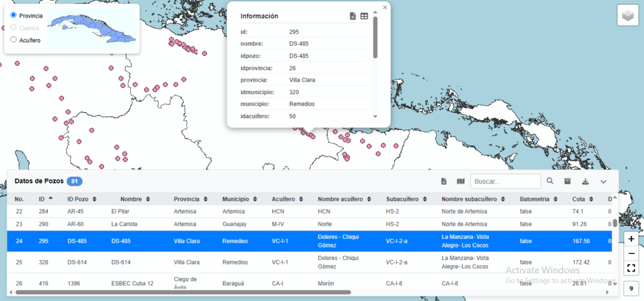This screenshot has width=644, height=301.
Task: Click the archive box icon in table toolbar
Action: coord(567,182)
